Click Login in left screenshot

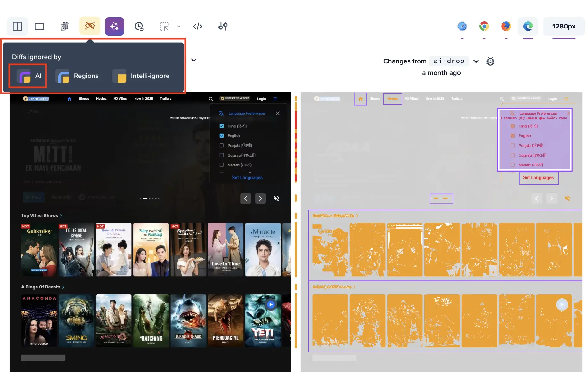coord(261,99)
